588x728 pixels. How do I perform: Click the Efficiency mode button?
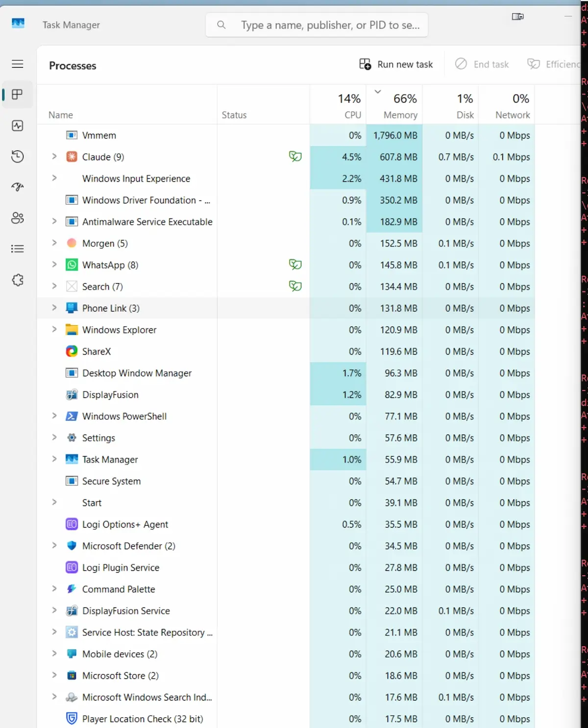(554, 64)
